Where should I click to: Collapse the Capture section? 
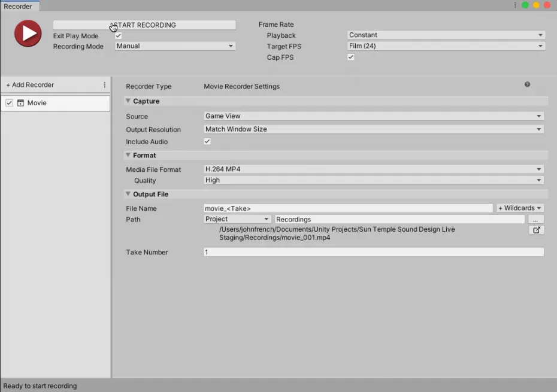(128, 101)
